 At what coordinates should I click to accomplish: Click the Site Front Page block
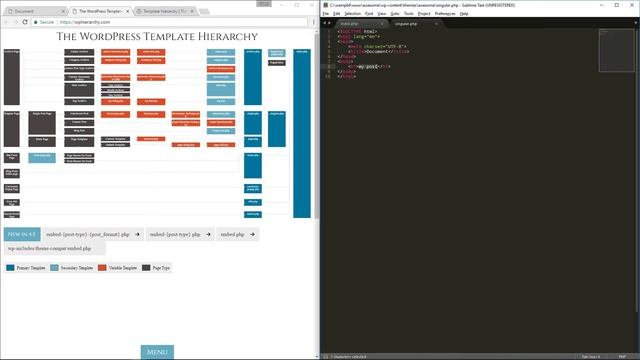(12, 158)
